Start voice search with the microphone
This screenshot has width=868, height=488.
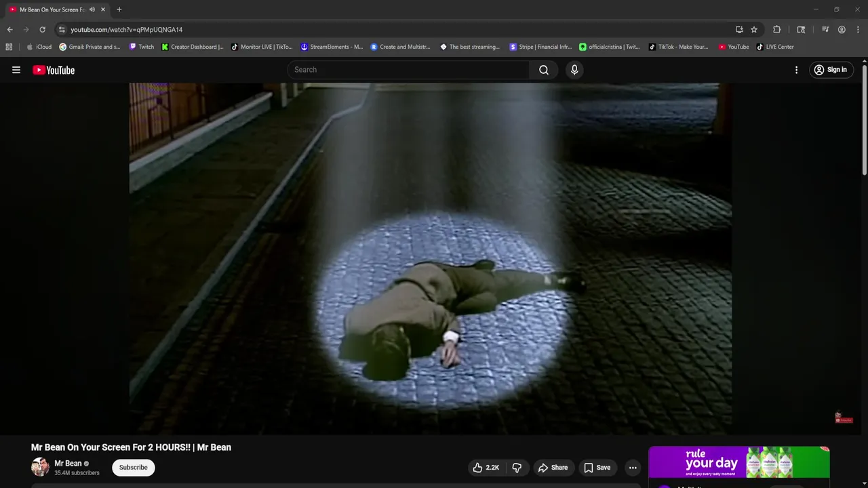[x=574, y=70]
